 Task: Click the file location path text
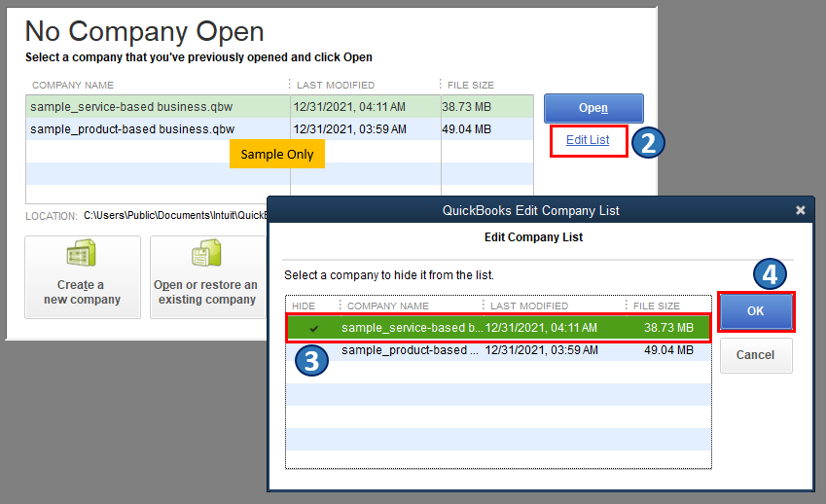tap(175, 215)
